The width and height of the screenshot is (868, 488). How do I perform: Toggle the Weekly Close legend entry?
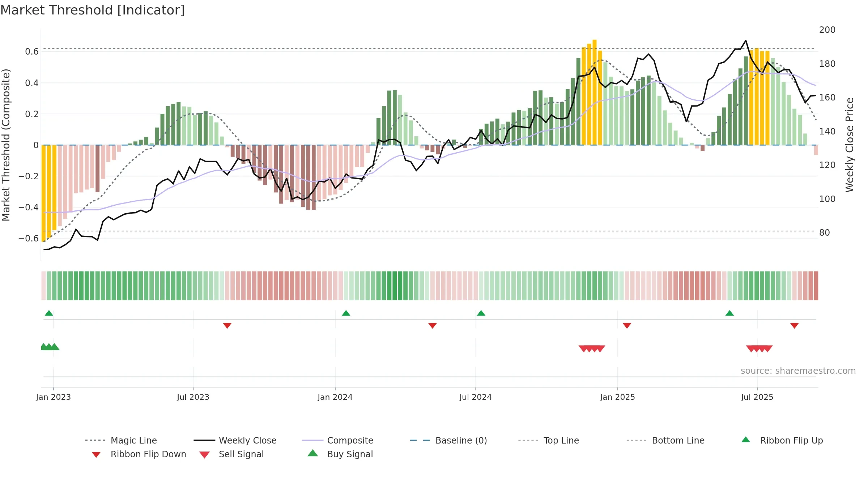pos(235,440)
